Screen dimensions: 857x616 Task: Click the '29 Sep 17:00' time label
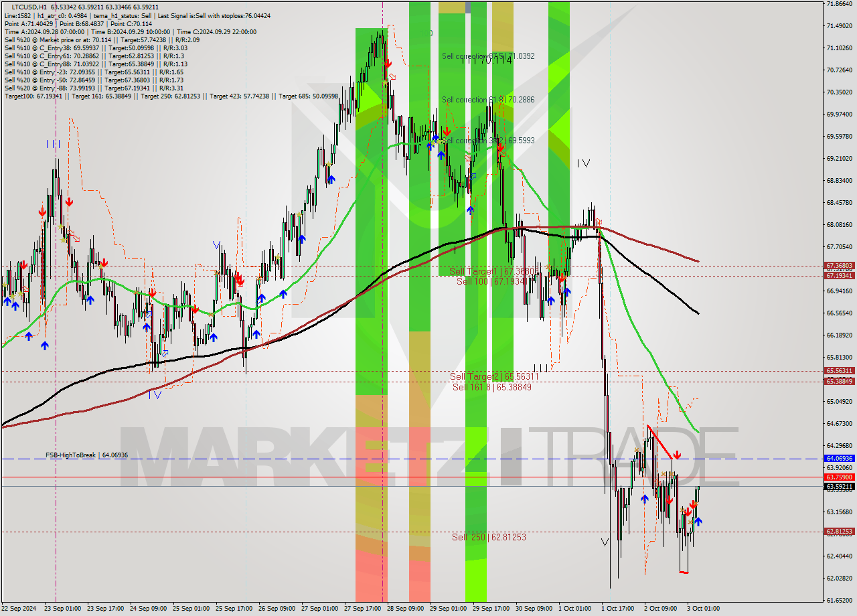coord(491,609)
